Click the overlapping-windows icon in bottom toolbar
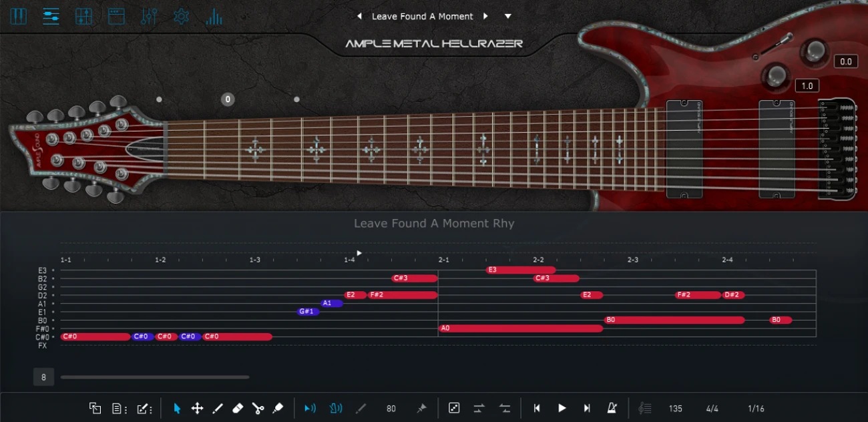This screenshot has height=422, width=868. (95, 408)
